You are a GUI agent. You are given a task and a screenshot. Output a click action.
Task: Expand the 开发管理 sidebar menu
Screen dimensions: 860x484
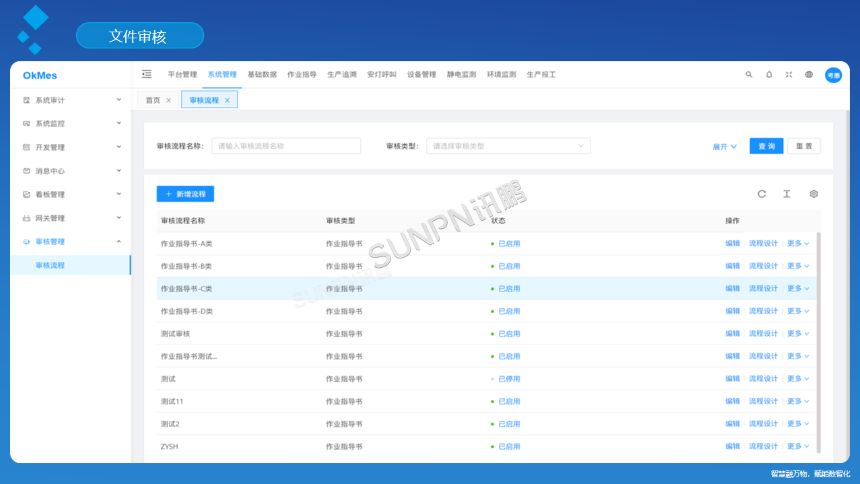click(71, 147)
